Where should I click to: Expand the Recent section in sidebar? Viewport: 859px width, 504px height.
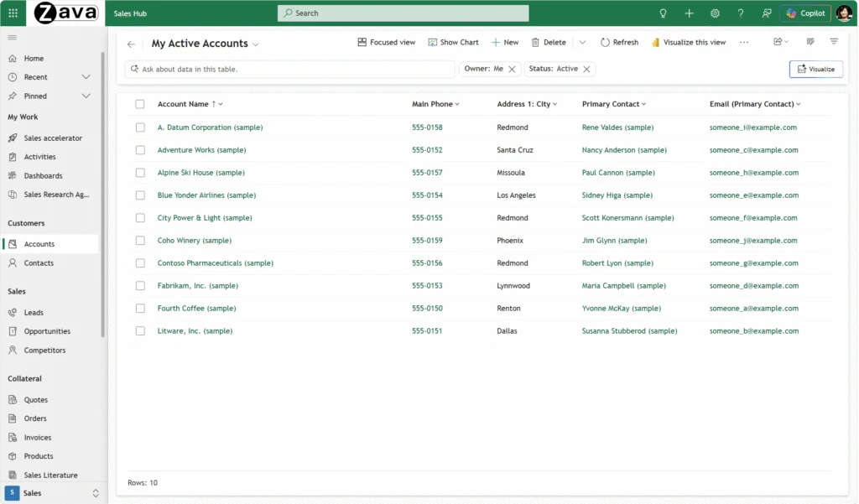(x=86, y=77)
